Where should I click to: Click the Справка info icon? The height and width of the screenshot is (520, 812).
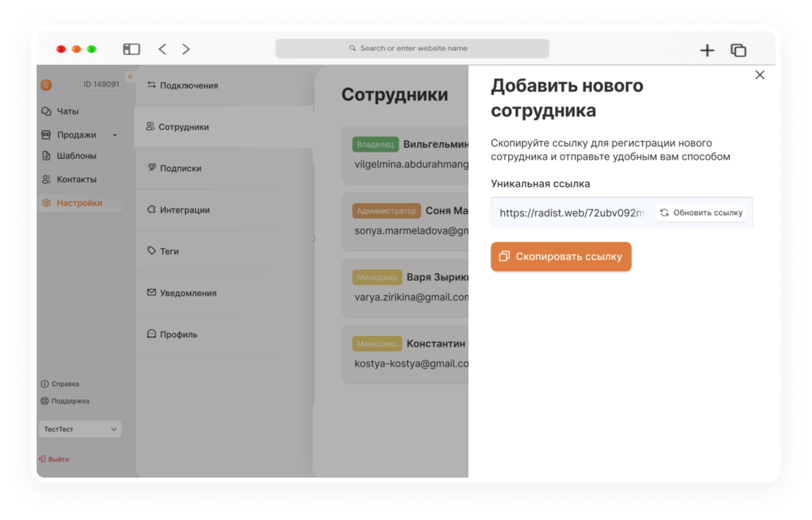pyautogui.click(x=45, y=384)
